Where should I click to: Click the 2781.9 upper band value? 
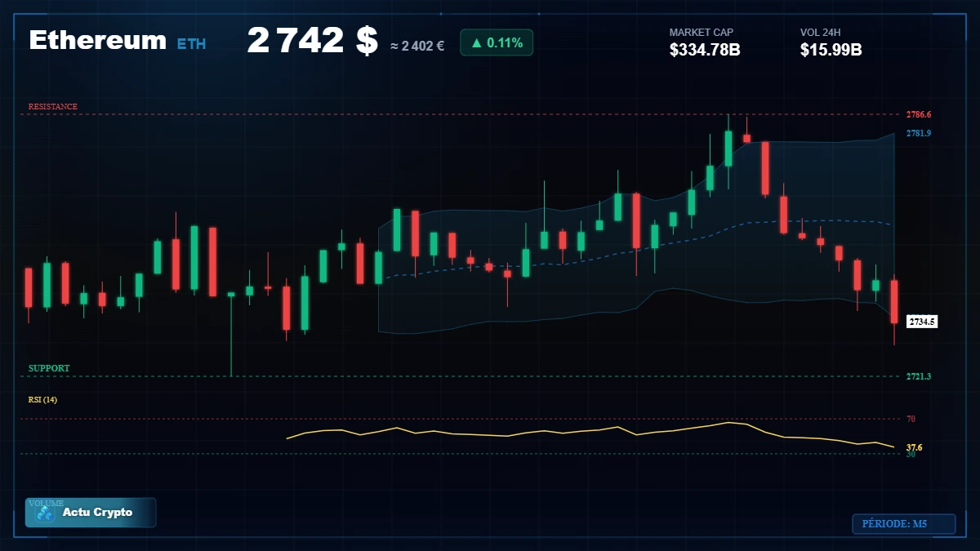(919, 133)
